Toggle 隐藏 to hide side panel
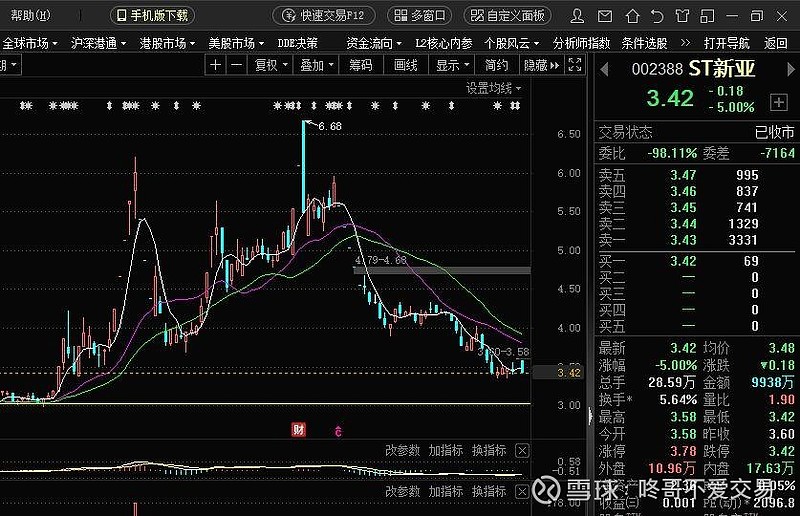The image size is (800, 516). point(541,65)
